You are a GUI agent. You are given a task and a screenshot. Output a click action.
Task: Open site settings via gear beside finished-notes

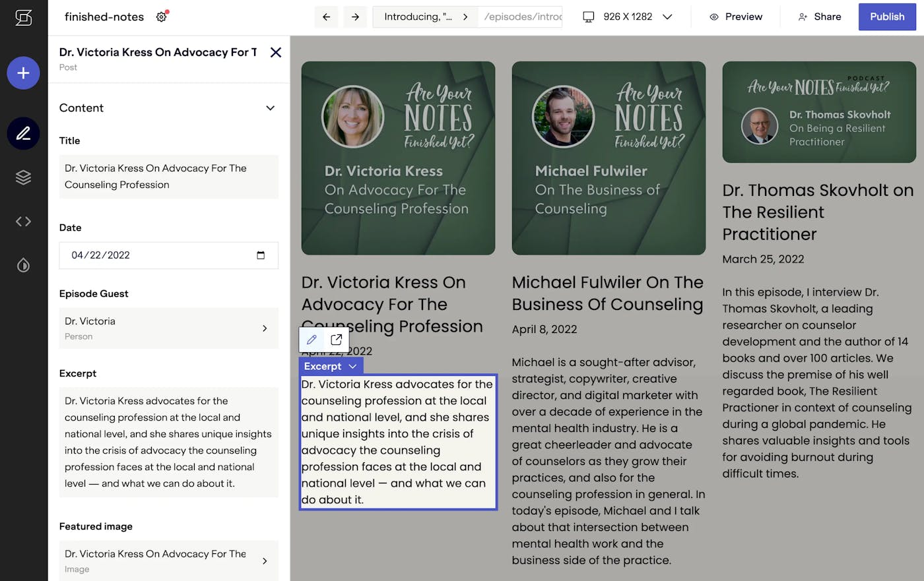160,18
